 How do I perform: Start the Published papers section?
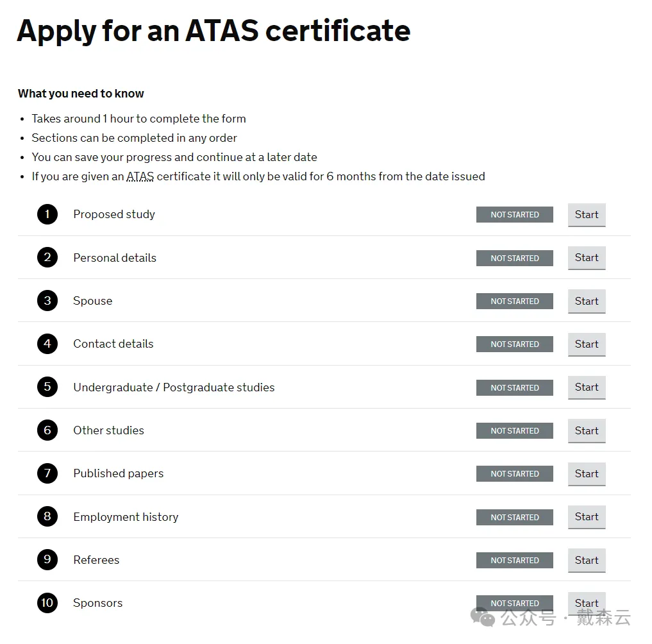pyautogui.click(x=586, y=474)
